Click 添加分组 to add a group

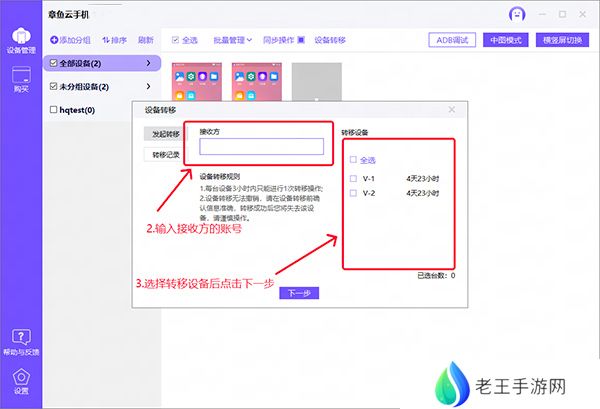tap(70, 40)
